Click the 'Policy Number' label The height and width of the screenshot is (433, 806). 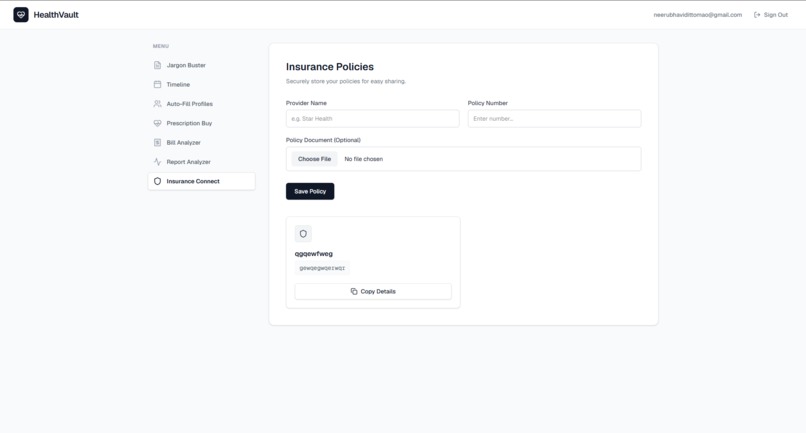(488, 103)
